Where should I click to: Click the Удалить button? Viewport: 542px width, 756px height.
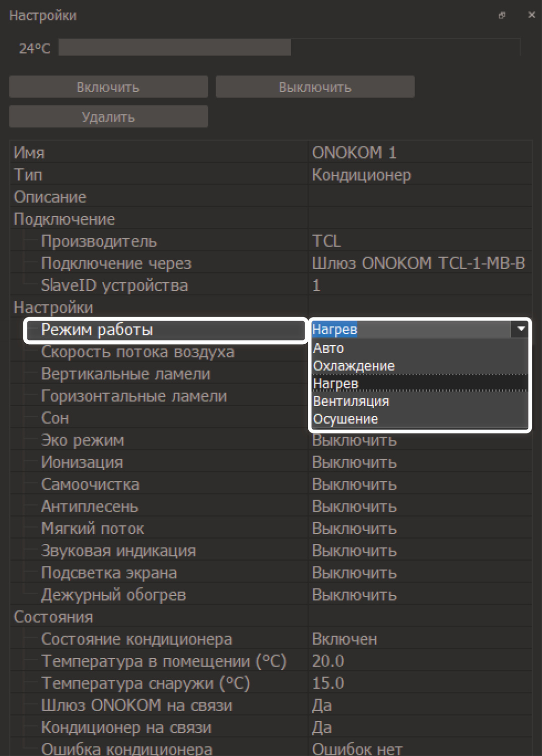click(108, 117)
